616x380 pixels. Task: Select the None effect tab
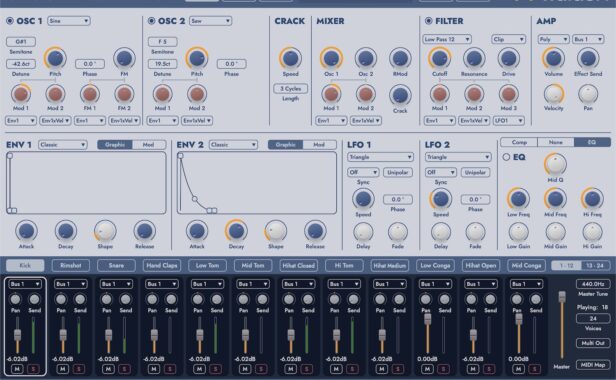(x=556, y=142)
